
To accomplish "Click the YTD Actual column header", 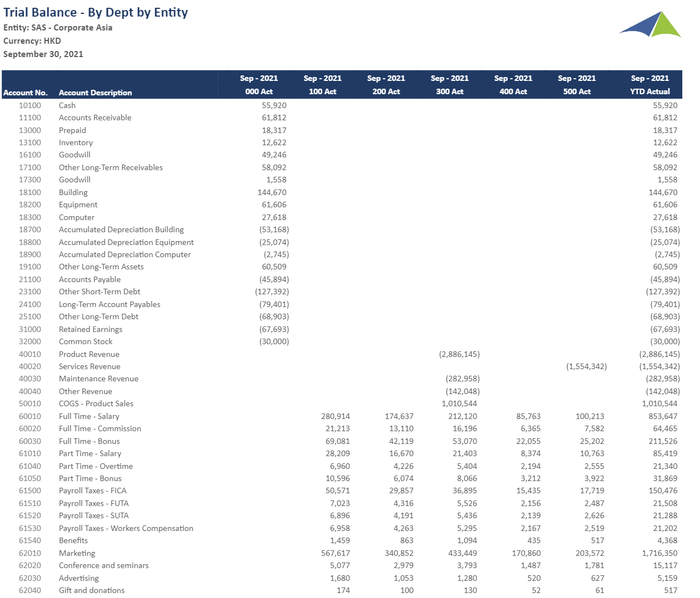I will coord(650,91).
